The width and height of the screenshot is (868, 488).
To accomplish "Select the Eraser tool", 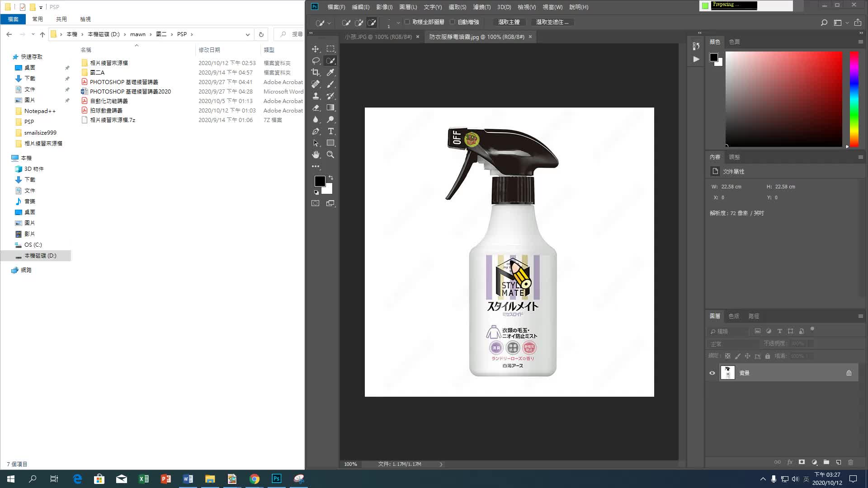I will [x=316, y=108].
